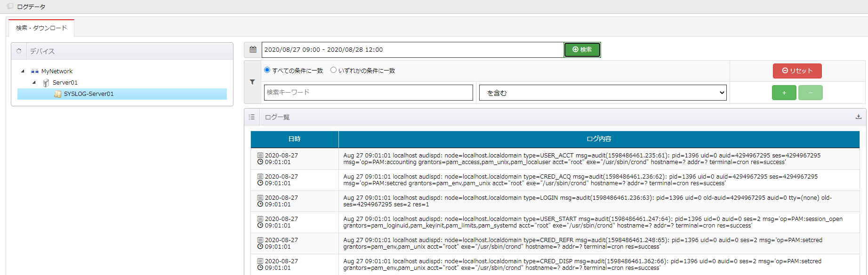Click the 検索キーワード input field

pos(368,93)
